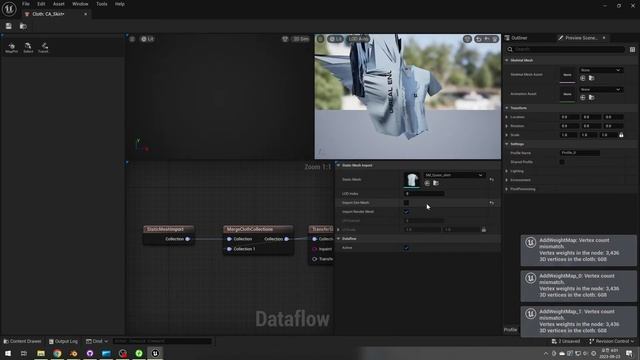
Task: Open the Cmd console type dropdown
Action: pos(97,341)
